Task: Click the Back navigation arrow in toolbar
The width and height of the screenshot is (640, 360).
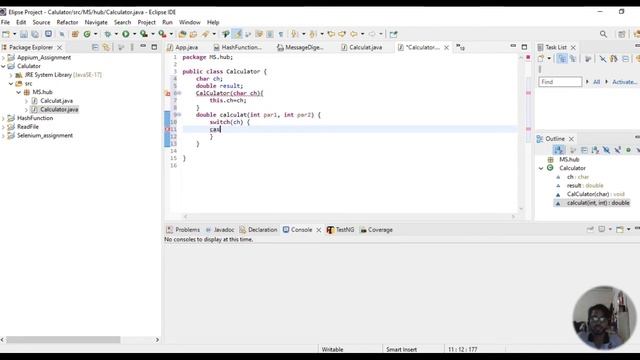Action: click(x=354, y=34)
